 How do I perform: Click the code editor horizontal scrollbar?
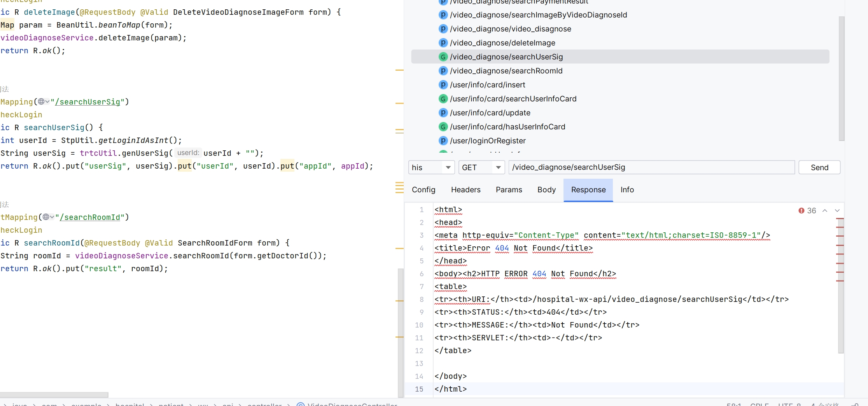[x=54, y=395]
